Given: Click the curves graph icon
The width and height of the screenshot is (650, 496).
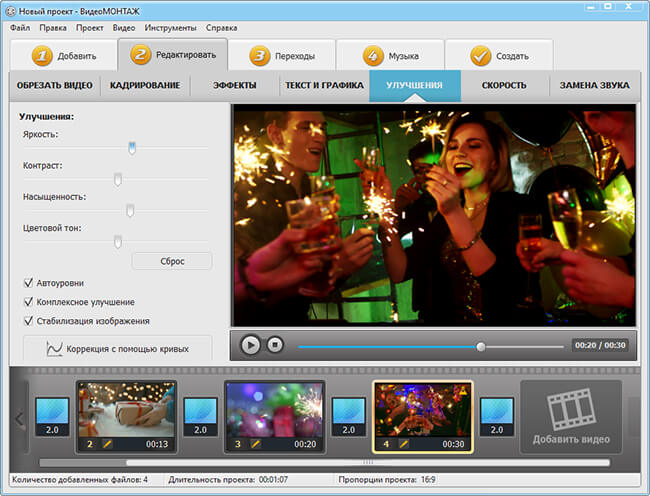Looking at the screenshot, I should click(x=54, y=349).
